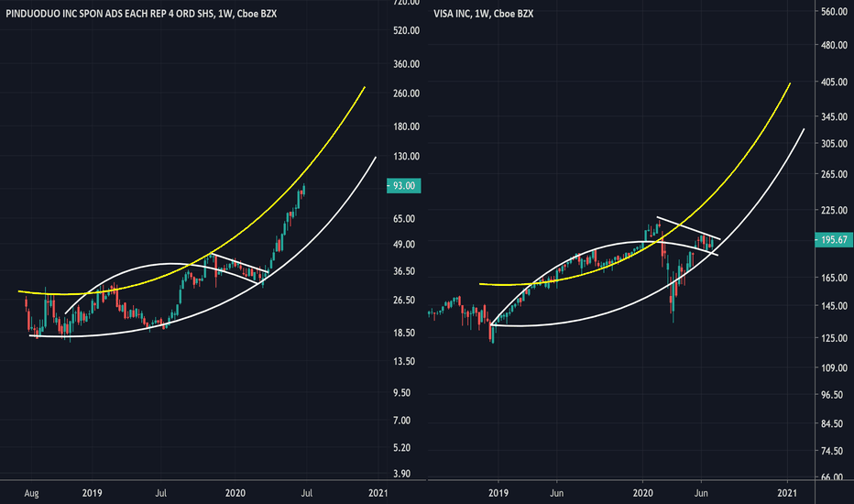Click the 36.50 price axis label
The width and height of the screenshot is (854, 504).
(x=404, y=271)
